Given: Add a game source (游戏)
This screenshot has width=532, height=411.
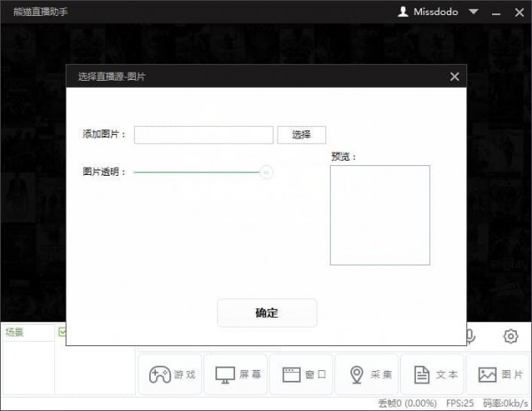Looking at the screenshot, I should point(170,374).
